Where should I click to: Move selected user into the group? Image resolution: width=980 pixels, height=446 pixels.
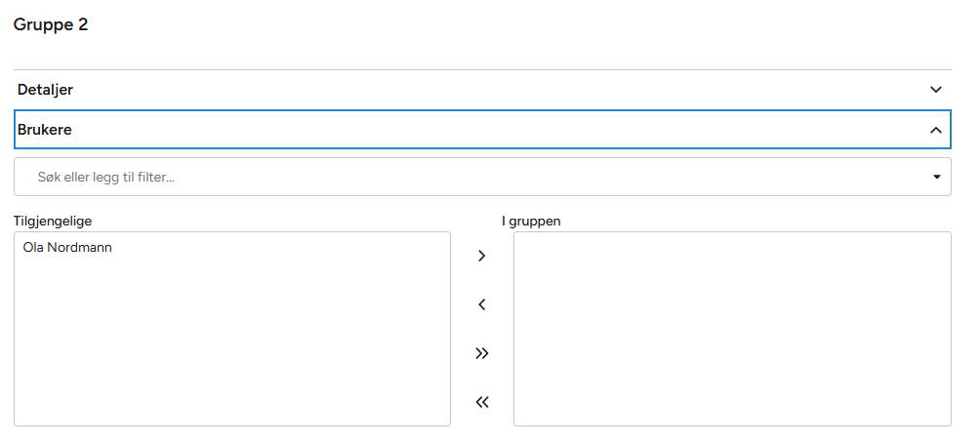tap(481, 257)
